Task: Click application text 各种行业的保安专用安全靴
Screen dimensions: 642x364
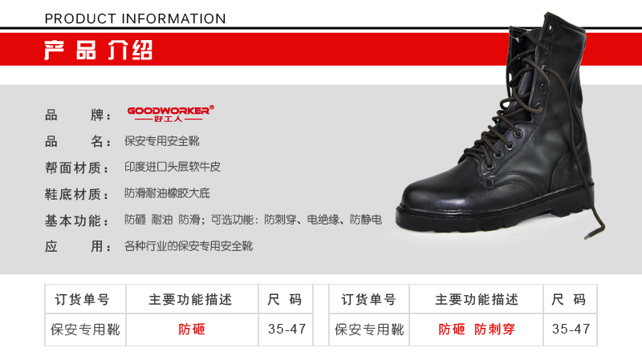Action: [189, 246]
